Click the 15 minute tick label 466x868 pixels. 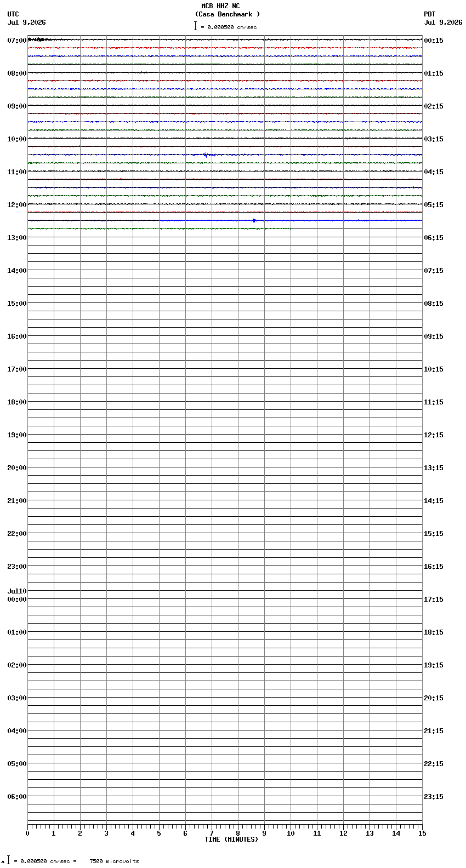[x=422, y=833]
